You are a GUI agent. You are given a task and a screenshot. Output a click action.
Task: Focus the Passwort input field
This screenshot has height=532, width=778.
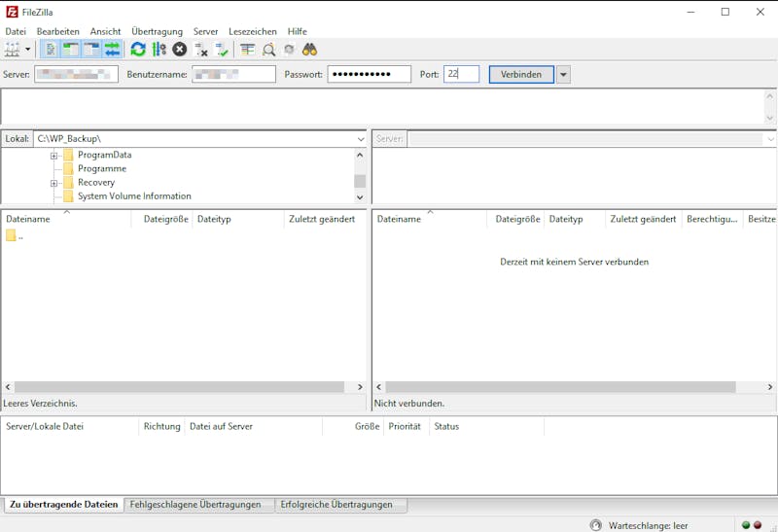[x=370, y=74]
